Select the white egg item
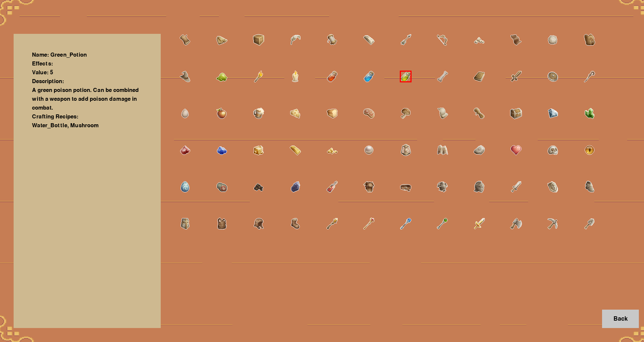Image resolution: width=644 pixels, height=342 pixels. (x=185, y=113)
